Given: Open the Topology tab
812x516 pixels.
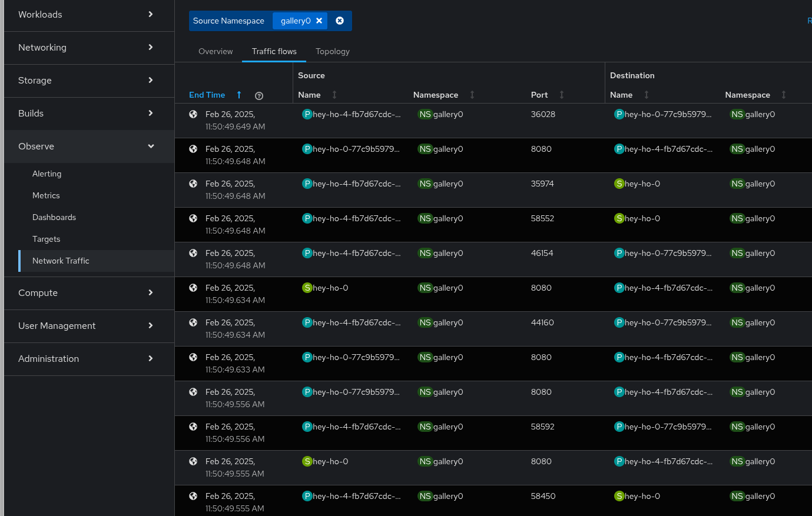Looking at the screenshot, I should coord(332,51).
